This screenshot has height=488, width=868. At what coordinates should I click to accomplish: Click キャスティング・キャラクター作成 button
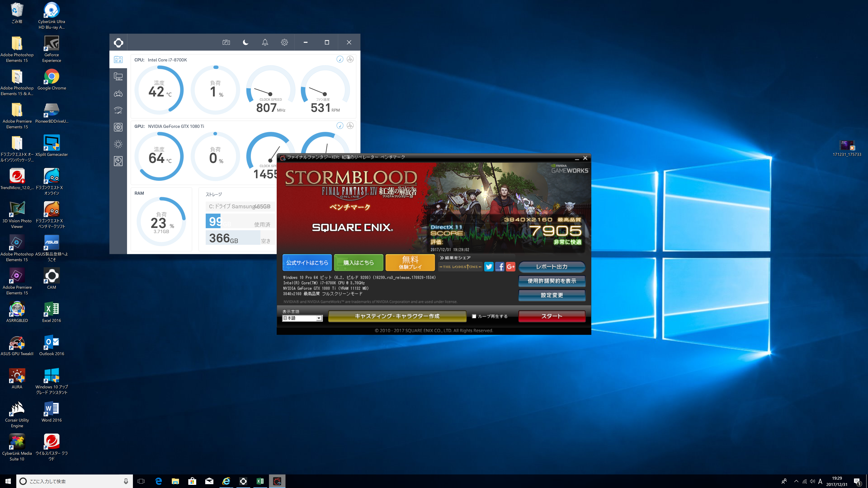[x=397, y=316]
